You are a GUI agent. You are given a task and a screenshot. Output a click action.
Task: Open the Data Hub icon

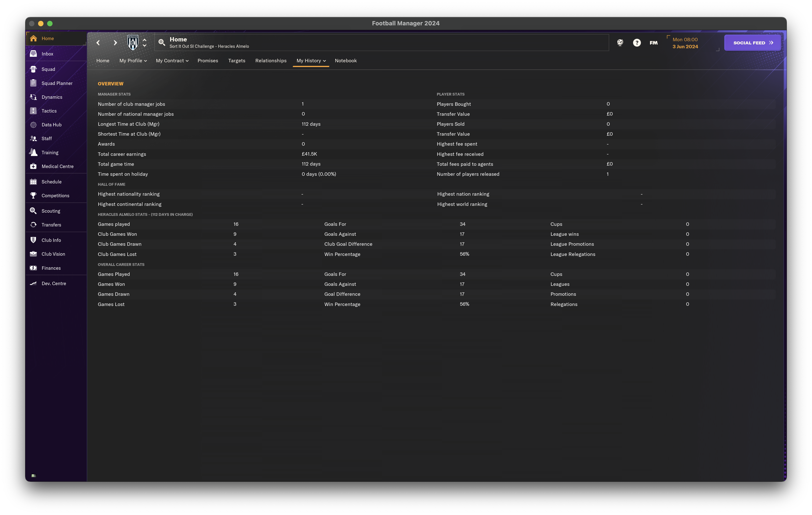point(33,125)
